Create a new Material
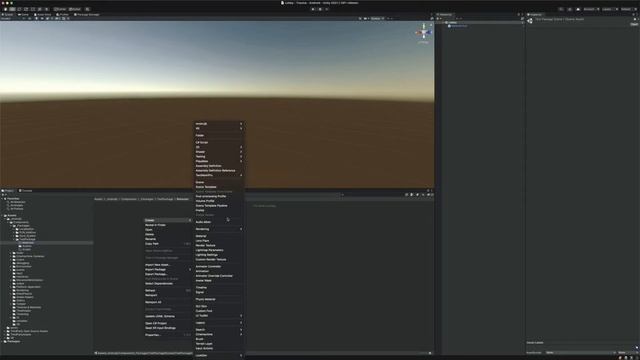The width and height of the screenshot is (640, 360). 219,236
